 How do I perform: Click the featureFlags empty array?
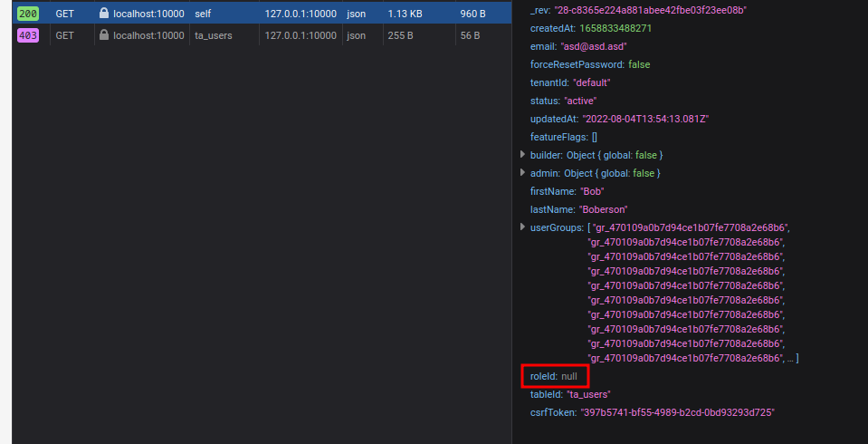[x=594, y=137]
